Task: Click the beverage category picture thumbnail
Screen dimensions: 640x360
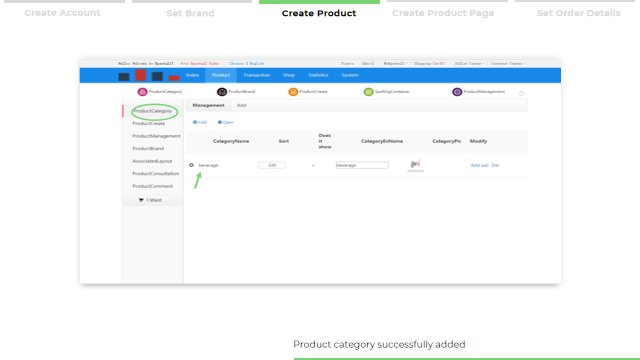Action: [416, 165]
